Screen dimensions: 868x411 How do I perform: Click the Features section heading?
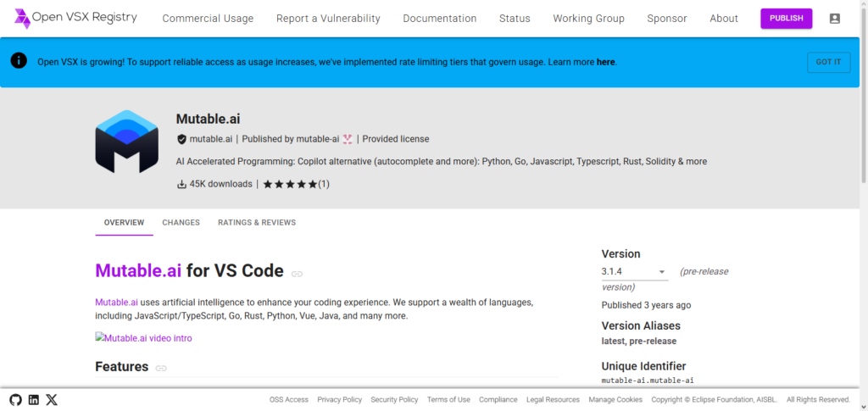(x=122, y=367)
